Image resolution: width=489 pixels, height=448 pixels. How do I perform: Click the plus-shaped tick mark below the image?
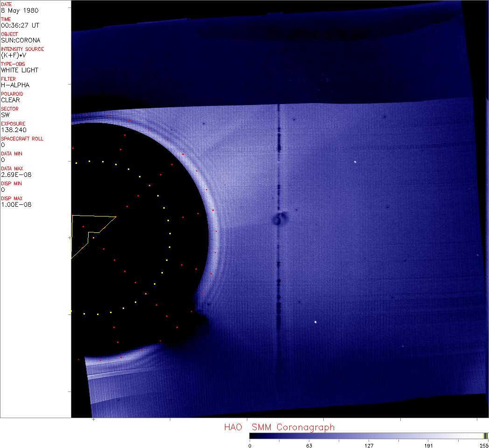pyautogui.click(x=94, y=420)
